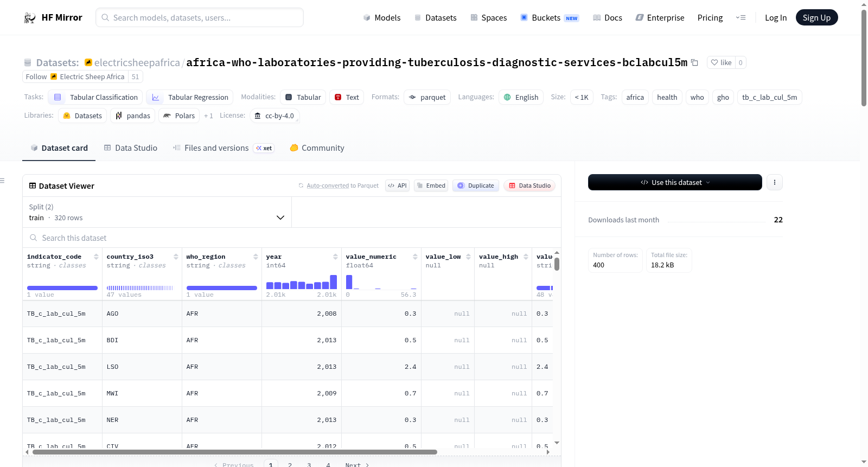Image resolution: width=868 pixels, height=467 pixels.
Task: Sort the year column
Action: [x=335, y=257]
